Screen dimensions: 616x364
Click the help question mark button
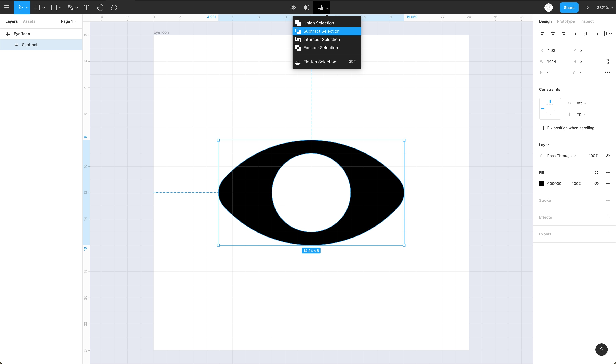click(x=601, y=350)
